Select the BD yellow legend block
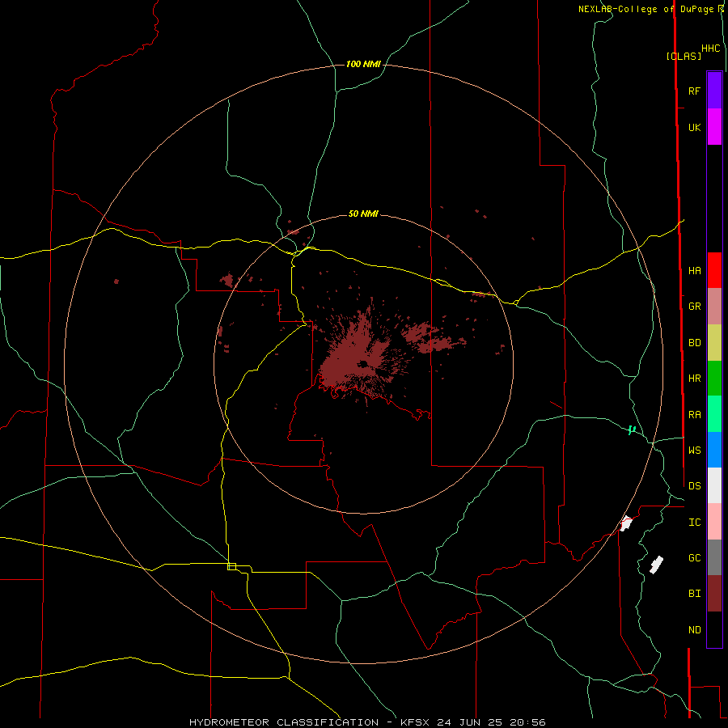Image resolution: width=728 pixels, height=728 pixels. point(714,343)
